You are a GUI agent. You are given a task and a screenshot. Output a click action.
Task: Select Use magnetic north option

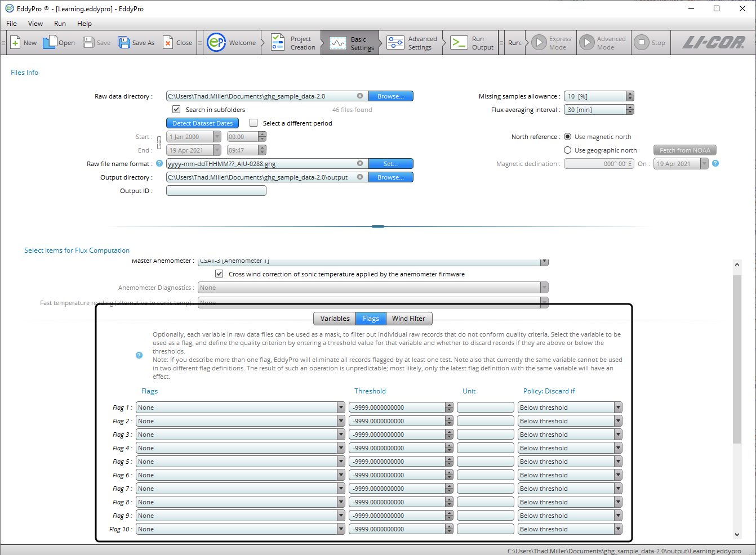[567, 137]
